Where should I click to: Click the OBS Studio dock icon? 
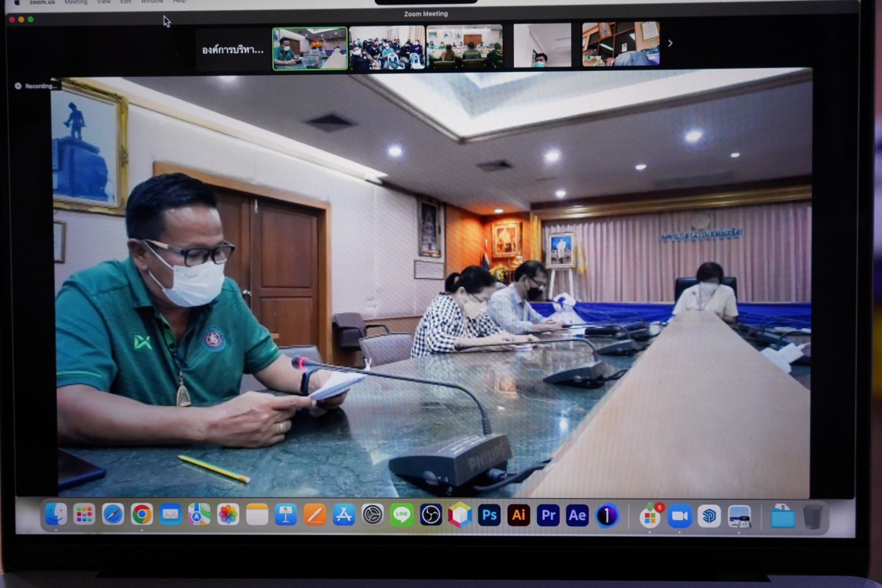click(x=431, y=515)
